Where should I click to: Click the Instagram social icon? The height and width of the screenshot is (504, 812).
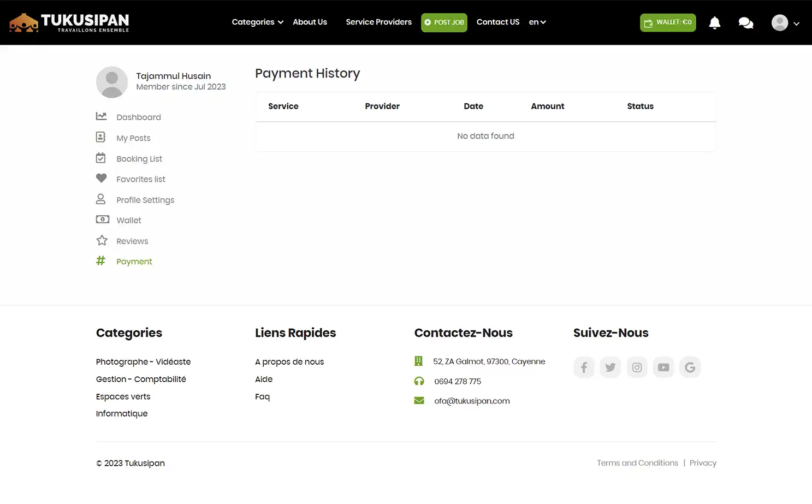pyautogui.click(x=637, y=367)
